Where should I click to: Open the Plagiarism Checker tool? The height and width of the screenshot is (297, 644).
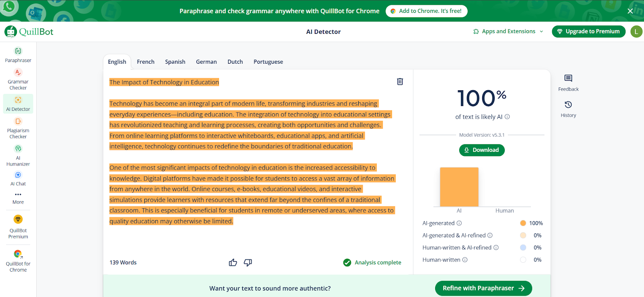18,128
